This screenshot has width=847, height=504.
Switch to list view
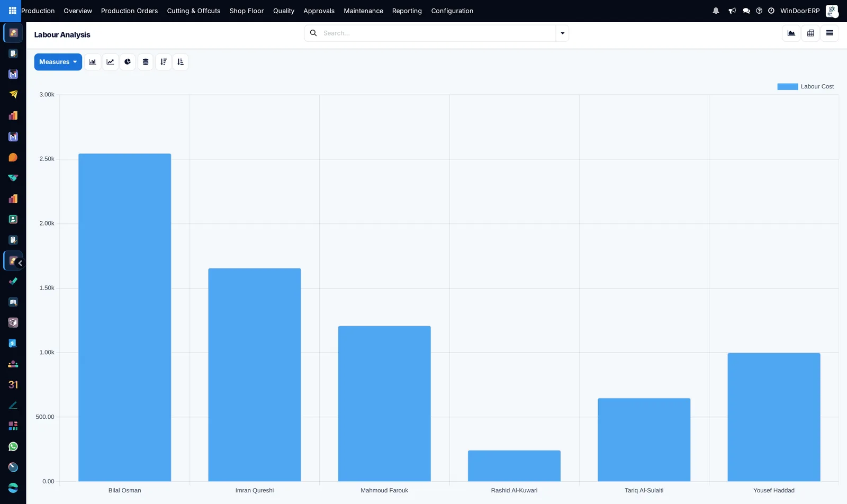(x=830, y=33)
